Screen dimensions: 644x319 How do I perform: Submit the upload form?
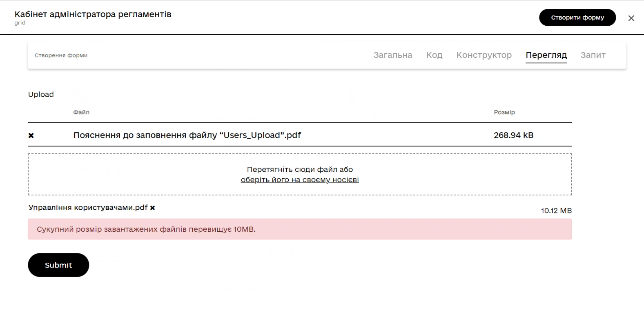[x=58, y=265]
